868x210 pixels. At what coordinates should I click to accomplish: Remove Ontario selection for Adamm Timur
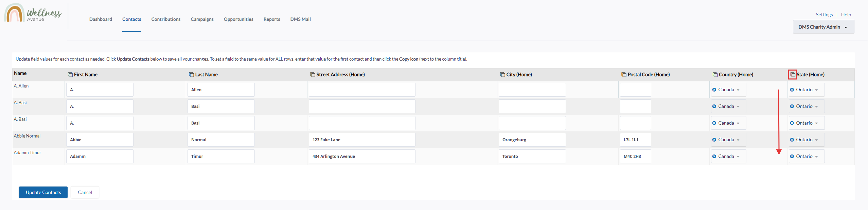(792, 157)
